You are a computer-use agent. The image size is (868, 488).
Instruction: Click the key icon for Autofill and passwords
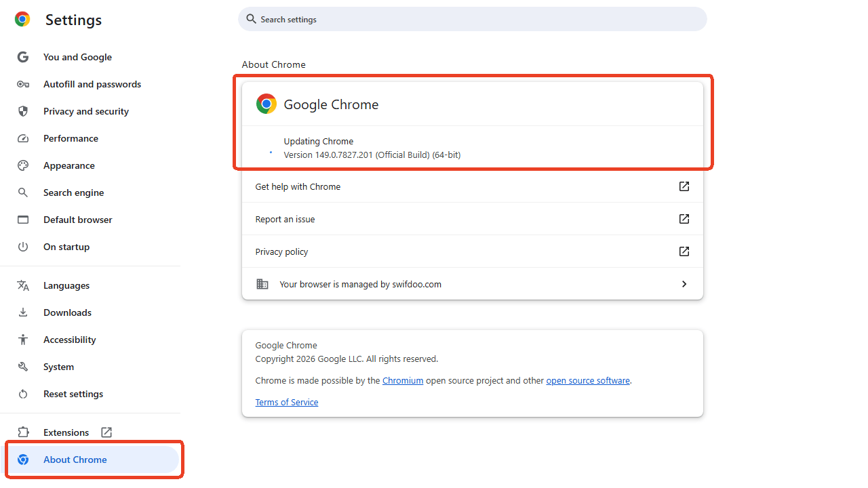(x=23, y=84)
